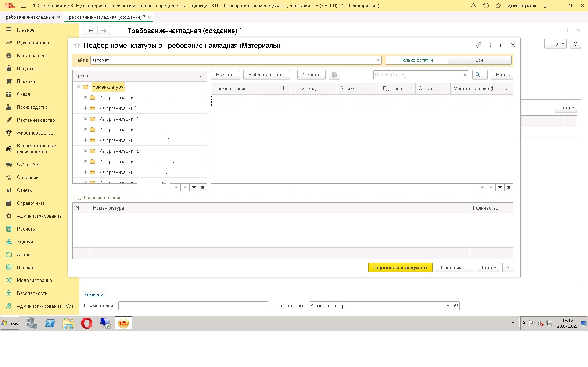Open Еще menu next to Настройки
This screenshot has width=588, height=367.
coord(488,267)
